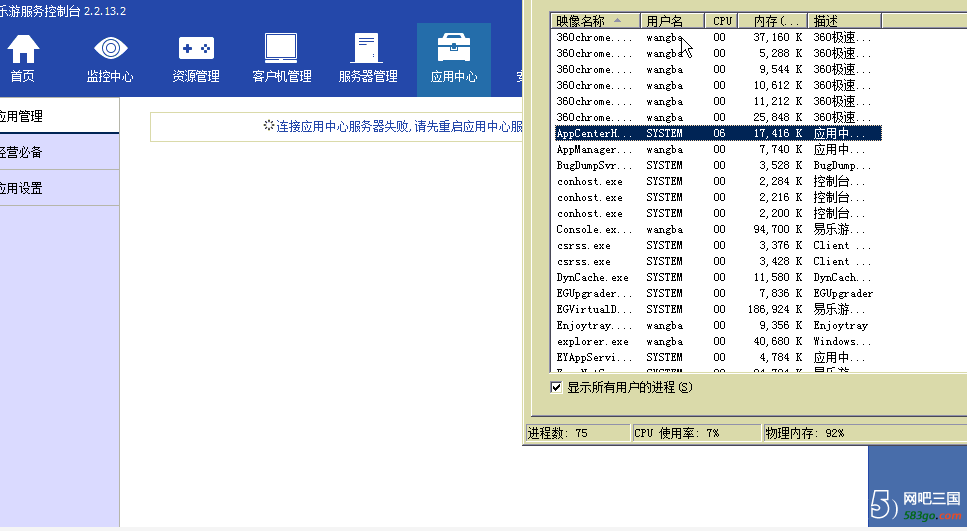Image resolution: width=967 pixels, height=531 pixels.
Task: Select the EYAppServi... process row
Action: point(718,358)
